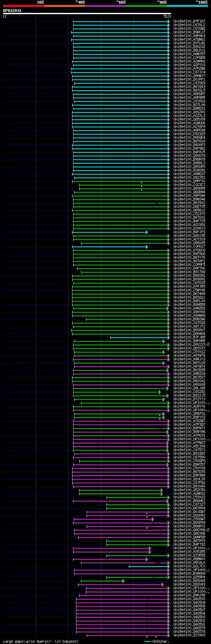Viewport: 211px width, 644px height.
Task: Open hit UniRef100_C5XQP5
Action: point(189,461)
